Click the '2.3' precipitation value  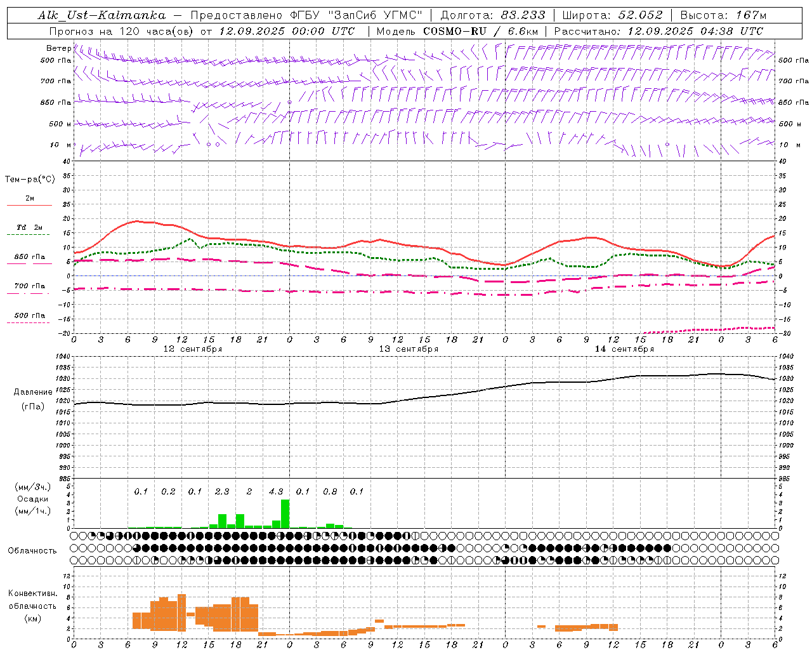pos(222,491)
